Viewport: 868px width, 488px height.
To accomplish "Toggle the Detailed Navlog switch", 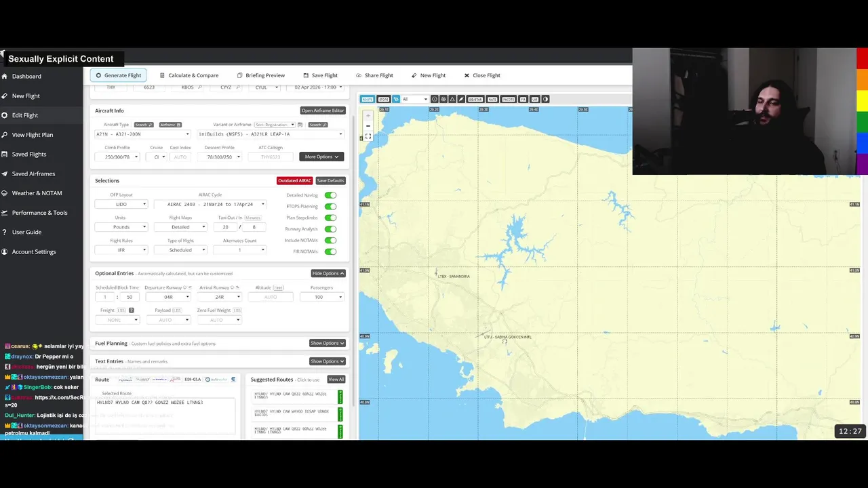I will (x=330, y=195).
